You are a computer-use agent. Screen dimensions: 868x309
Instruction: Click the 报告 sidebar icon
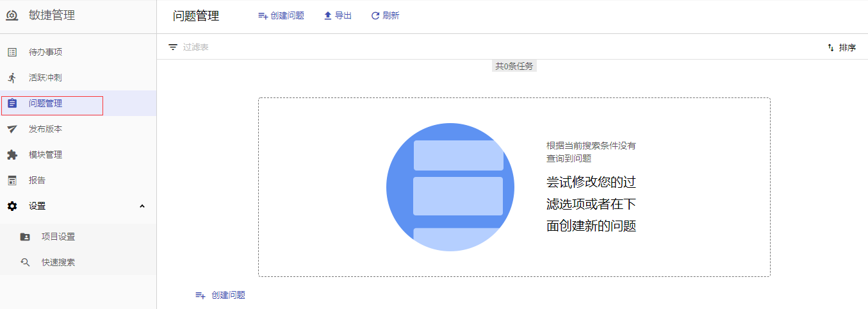point(12,180)
